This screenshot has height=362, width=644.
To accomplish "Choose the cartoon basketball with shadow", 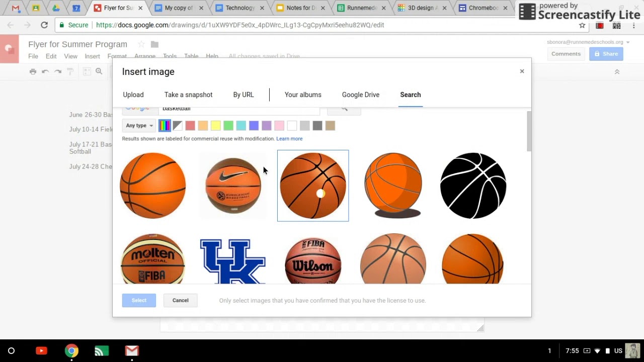I will [x=393, y=186].
